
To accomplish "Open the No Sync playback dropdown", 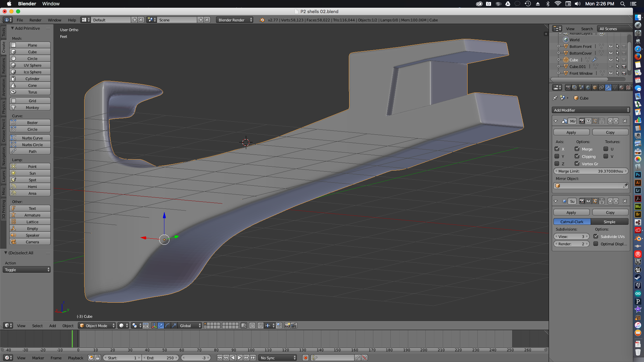I will coord(278,358).
